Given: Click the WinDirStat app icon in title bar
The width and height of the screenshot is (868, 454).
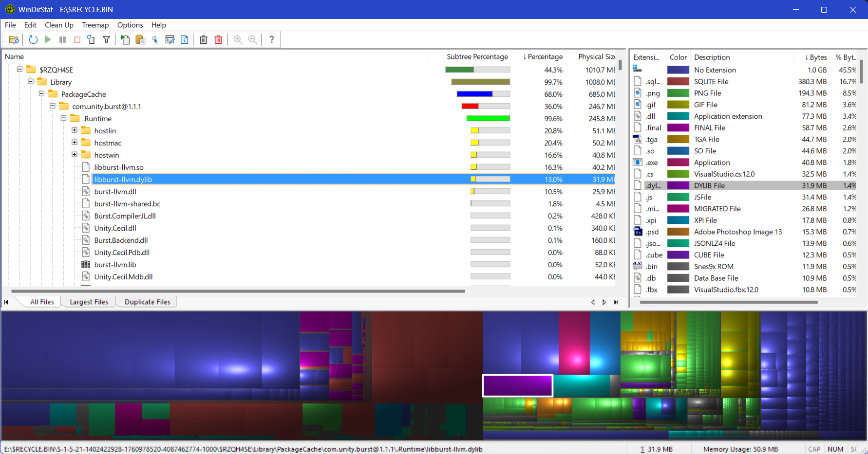Looking at the screenshot, I should click(10, 9).
